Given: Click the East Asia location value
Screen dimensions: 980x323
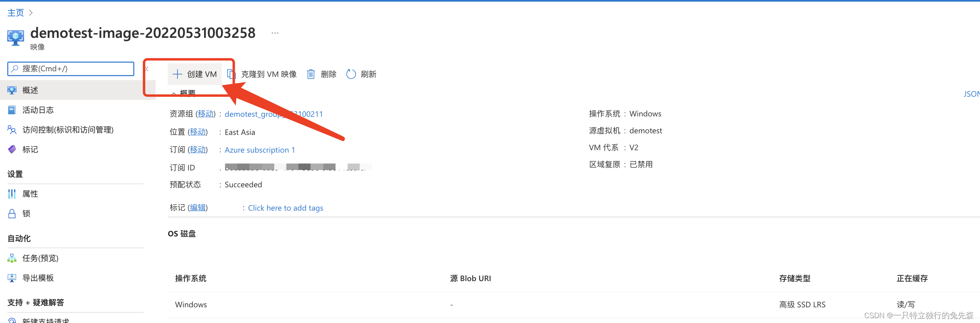Looking at the screenshot, I should click(240, 132).
